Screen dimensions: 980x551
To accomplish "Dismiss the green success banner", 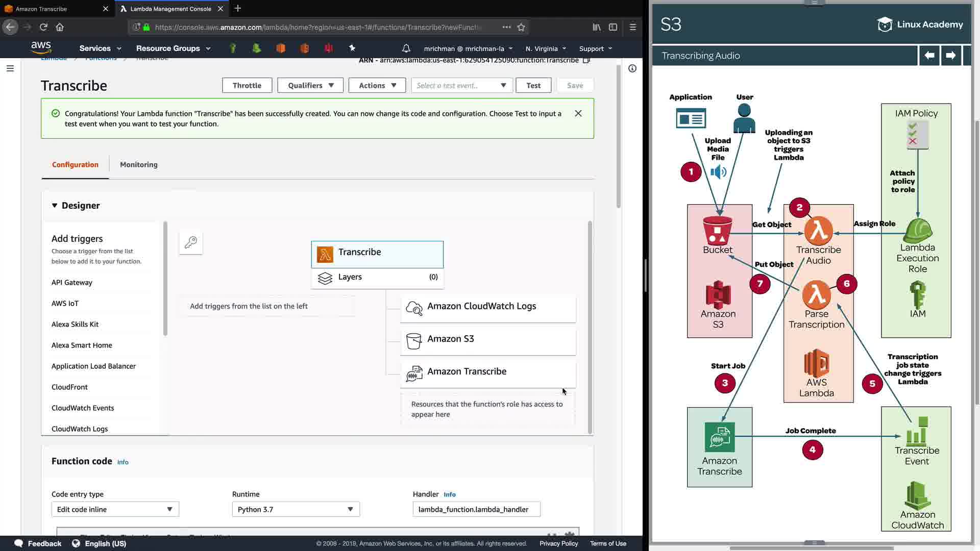I will [578, 113].
